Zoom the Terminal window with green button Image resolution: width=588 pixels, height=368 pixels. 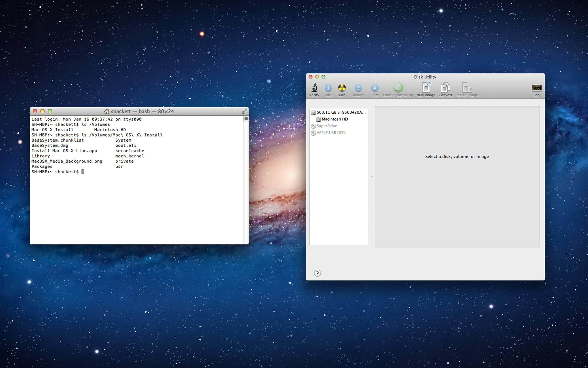[50, 111]
